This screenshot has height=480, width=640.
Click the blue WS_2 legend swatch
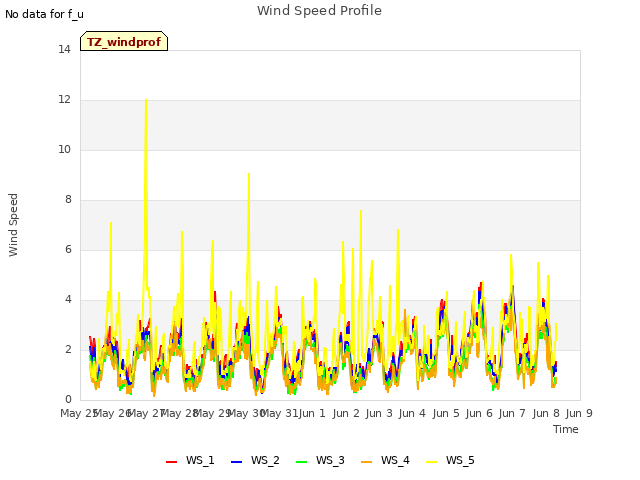237,462
